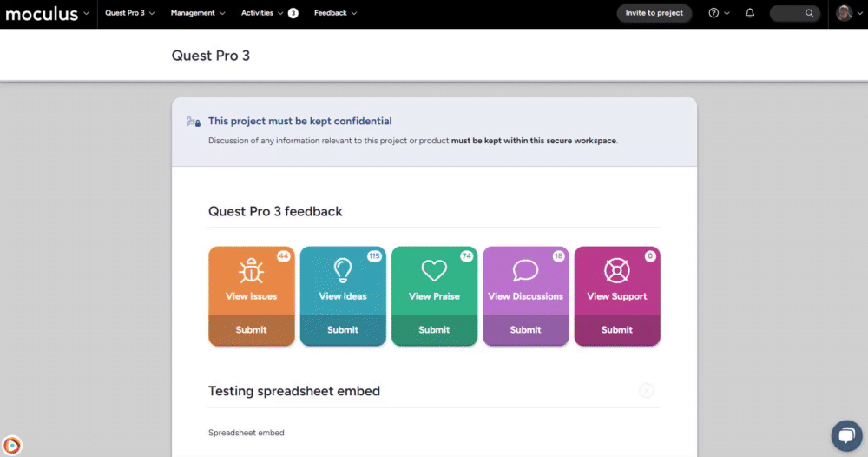
Task: Open View Ideas lightbulb tile
Action: 343,281
